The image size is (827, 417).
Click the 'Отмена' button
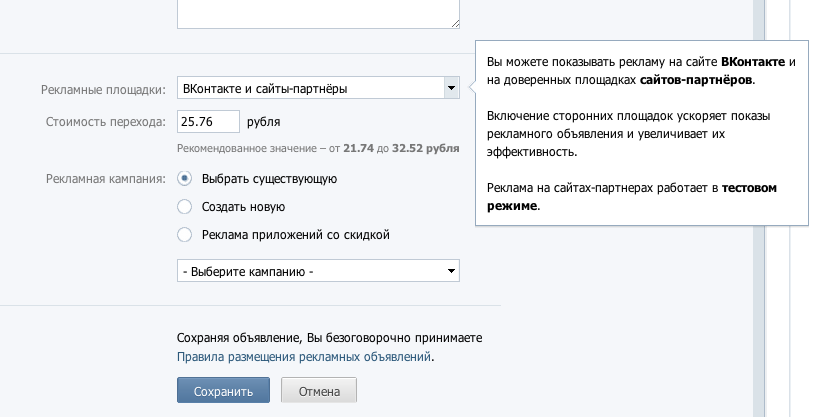point(319,391)
